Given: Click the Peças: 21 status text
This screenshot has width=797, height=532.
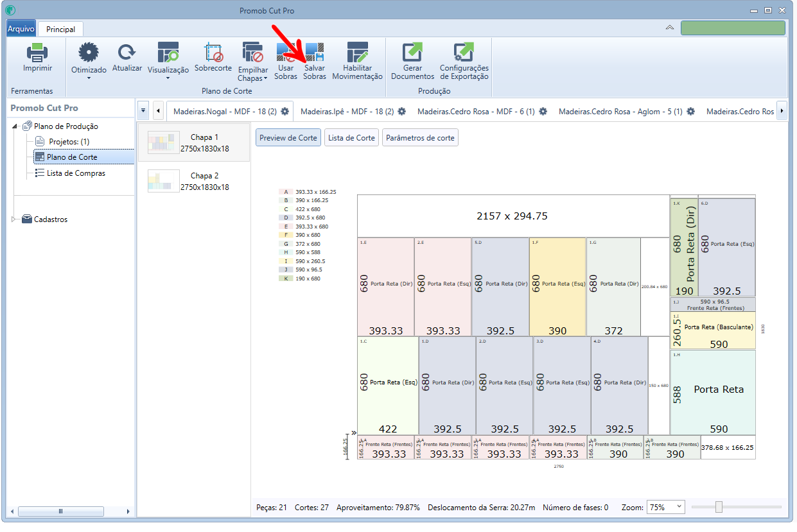Looking at the screenshot, I should pyautogui.click(x=272, y=508).
